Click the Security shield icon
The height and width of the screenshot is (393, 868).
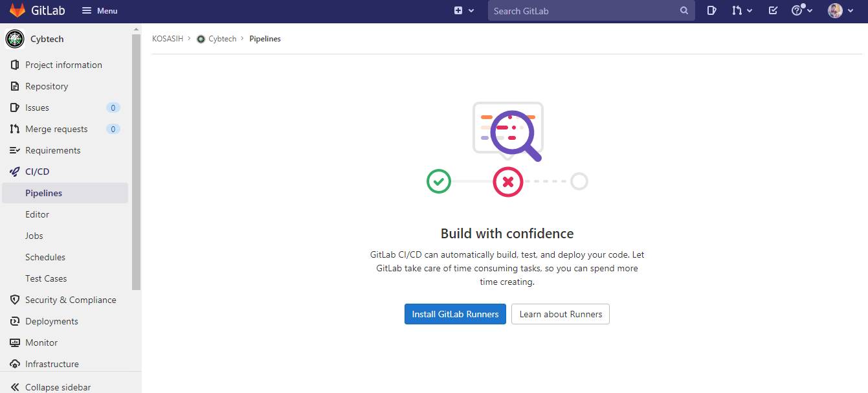tap(15, 300)
